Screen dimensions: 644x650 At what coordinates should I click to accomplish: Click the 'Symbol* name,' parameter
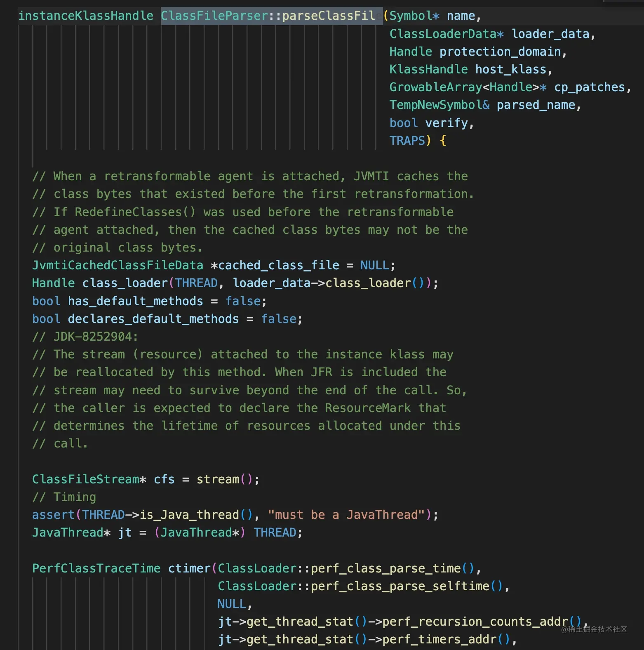pos(435,16)
